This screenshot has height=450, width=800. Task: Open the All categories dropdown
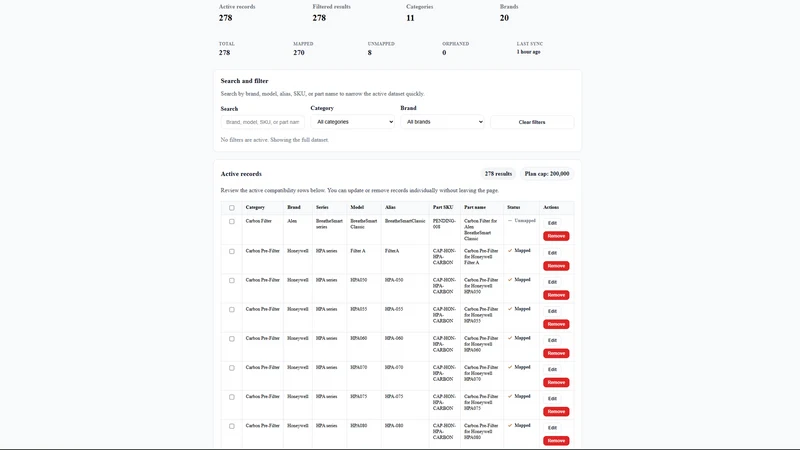pyautogui.click(x=353, y=122)
